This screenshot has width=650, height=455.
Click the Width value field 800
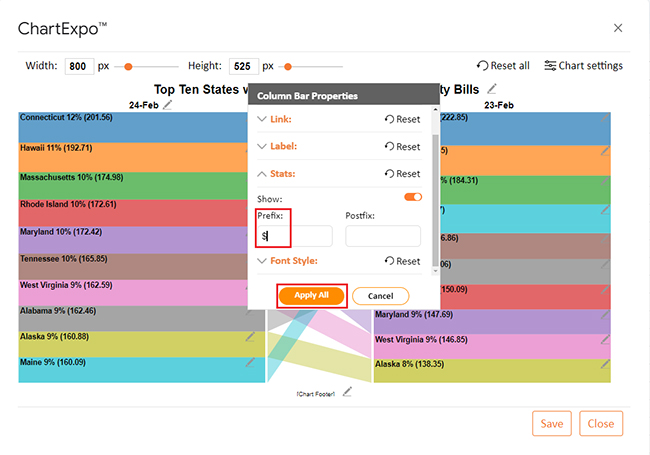point(79,66)
